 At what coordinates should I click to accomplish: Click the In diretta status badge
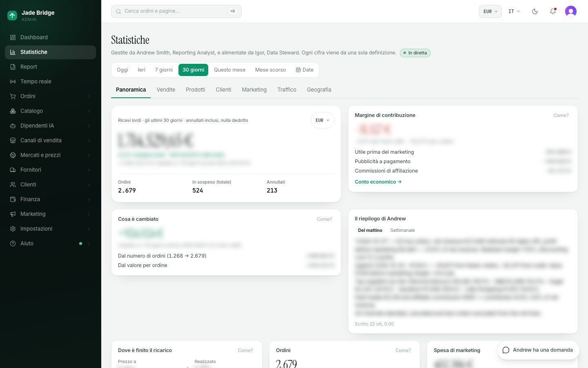(415, 53)
